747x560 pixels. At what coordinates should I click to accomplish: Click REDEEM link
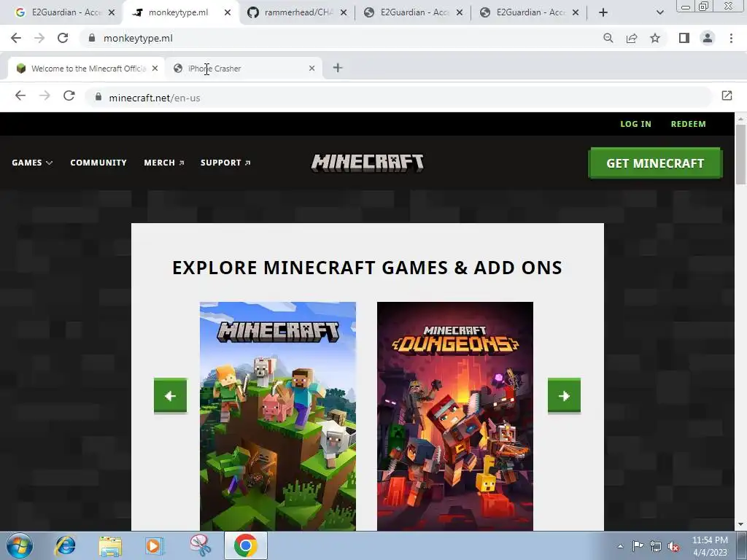click(x=689, y=124)
